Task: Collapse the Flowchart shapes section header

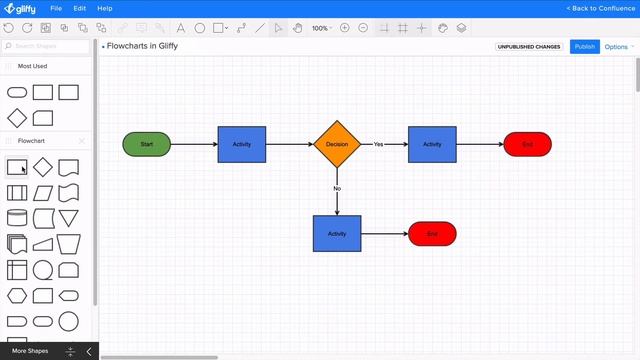Action: [31, 141]
